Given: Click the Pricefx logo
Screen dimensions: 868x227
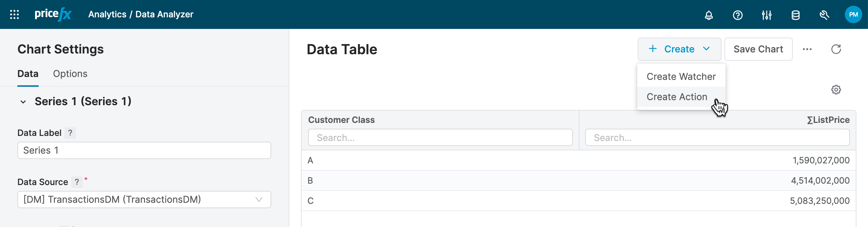Looking at the screenshot, I should [x=53, y=14].
